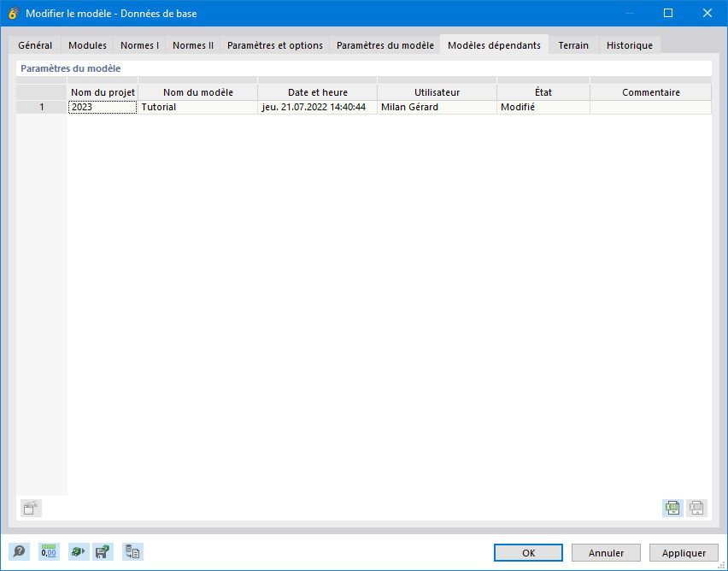Switch to the Terrain tab
Image resolution: width=728 pixels, height=571 pixels.
573,45
